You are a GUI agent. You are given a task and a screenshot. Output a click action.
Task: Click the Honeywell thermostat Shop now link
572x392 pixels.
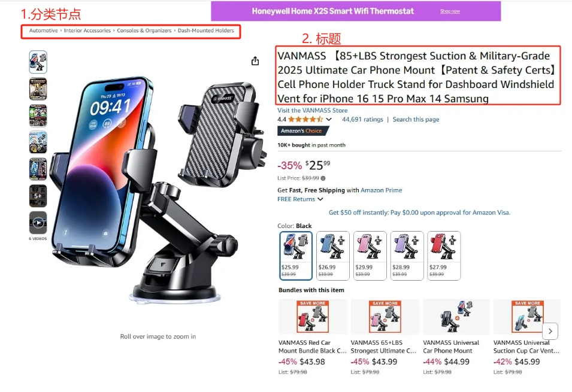(450, 11)
